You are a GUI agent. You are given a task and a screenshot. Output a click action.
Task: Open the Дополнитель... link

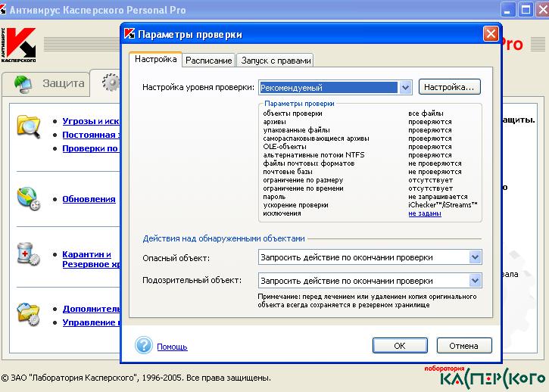click(91, 309)
